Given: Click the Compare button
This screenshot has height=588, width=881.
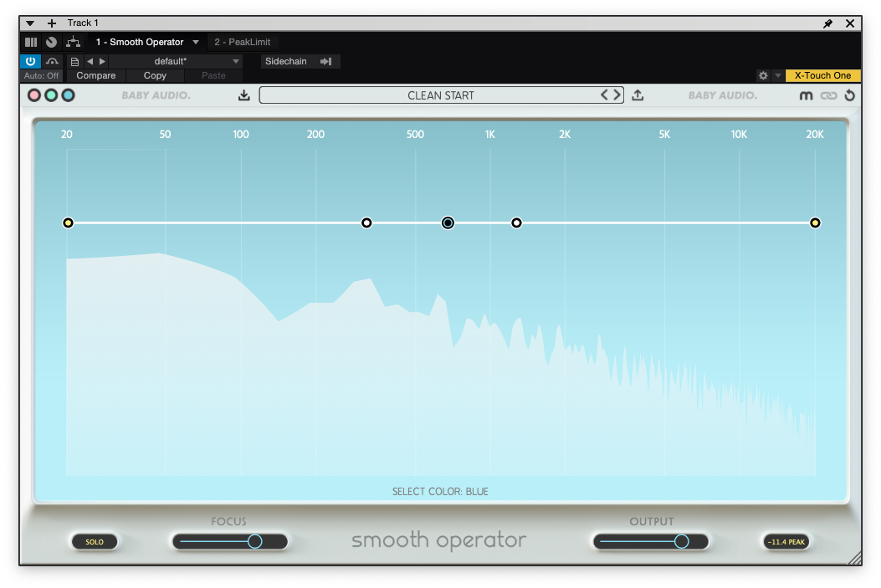Looking at the screenshot, I should pyautogui.click(x=96, y=76).
